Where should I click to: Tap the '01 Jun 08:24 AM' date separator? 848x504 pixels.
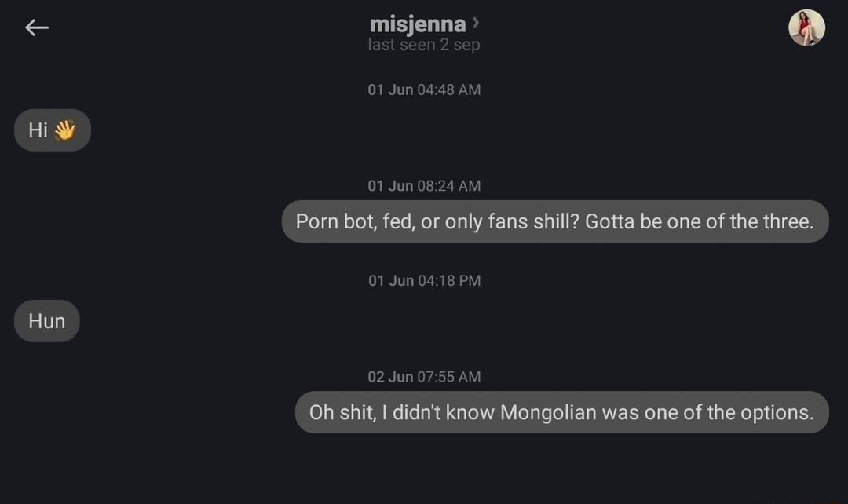423,186
